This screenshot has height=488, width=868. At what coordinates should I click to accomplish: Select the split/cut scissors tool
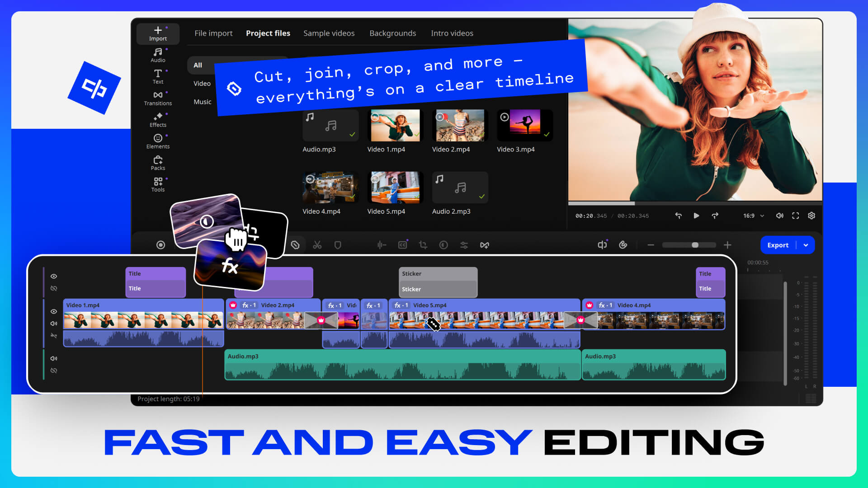tap(318, 245)
